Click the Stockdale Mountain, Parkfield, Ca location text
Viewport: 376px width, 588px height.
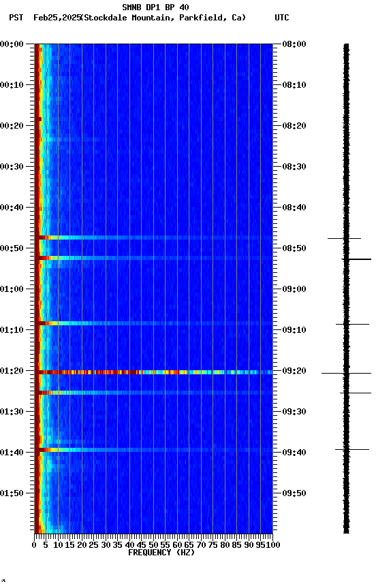coord(163,18)
